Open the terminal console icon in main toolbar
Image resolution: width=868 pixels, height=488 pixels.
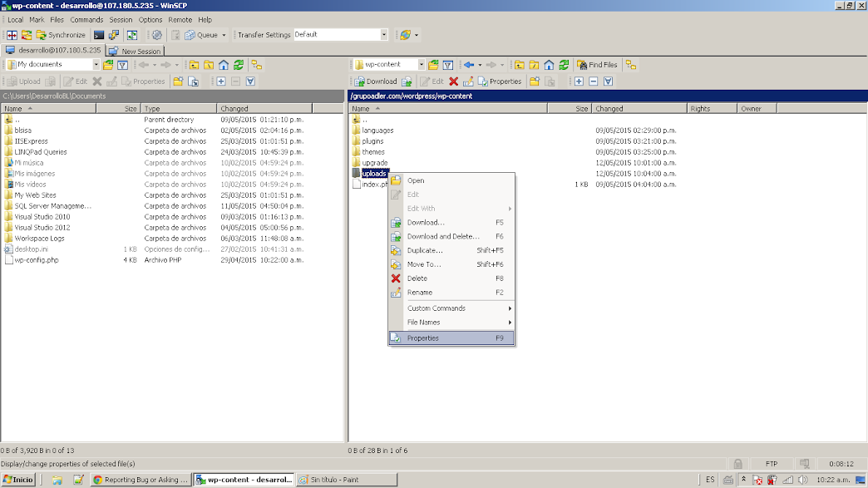pos(99,35)
